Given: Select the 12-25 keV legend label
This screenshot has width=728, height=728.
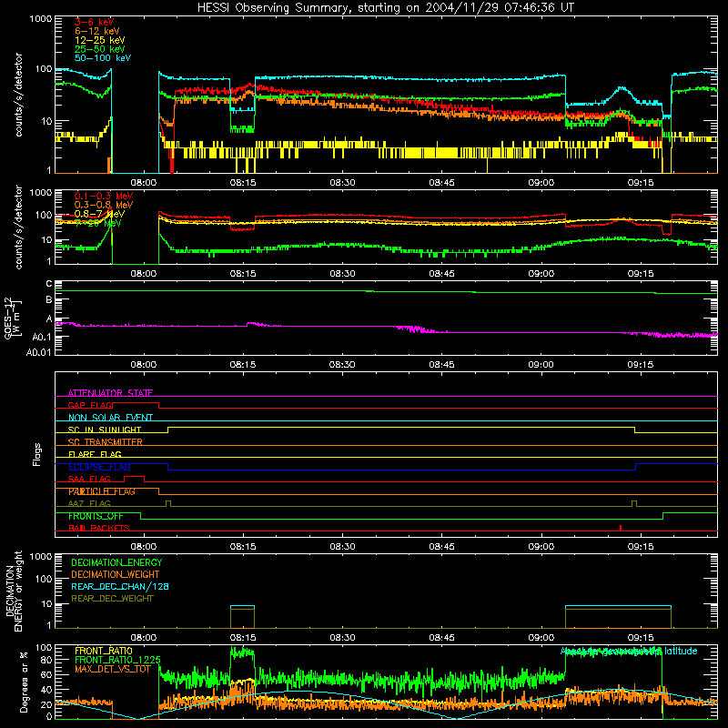Looking at the screenshot, I should click(x=100, y=40).
